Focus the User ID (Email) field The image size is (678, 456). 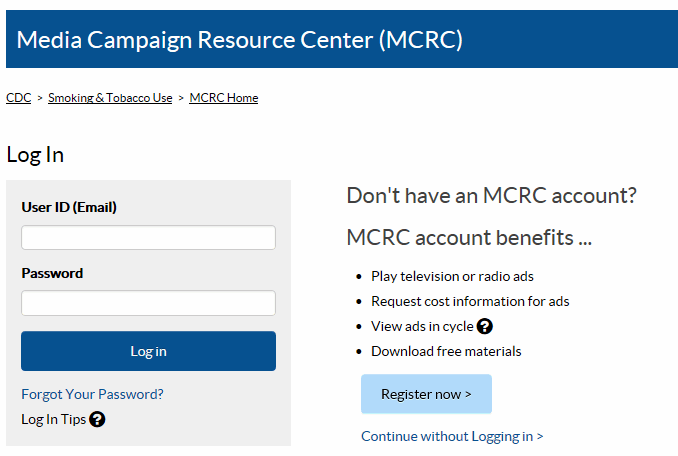coord(148,238)
